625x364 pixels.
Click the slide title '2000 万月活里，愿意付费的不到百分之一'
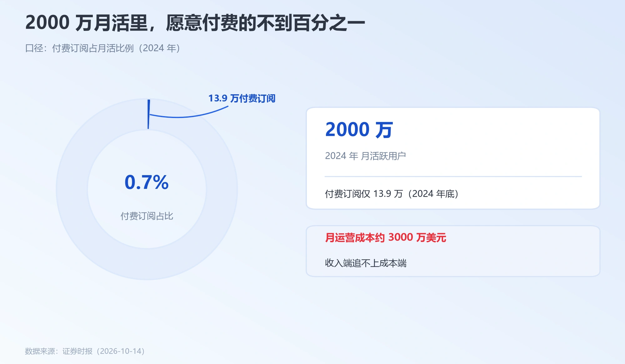click(x=195, y=23)
